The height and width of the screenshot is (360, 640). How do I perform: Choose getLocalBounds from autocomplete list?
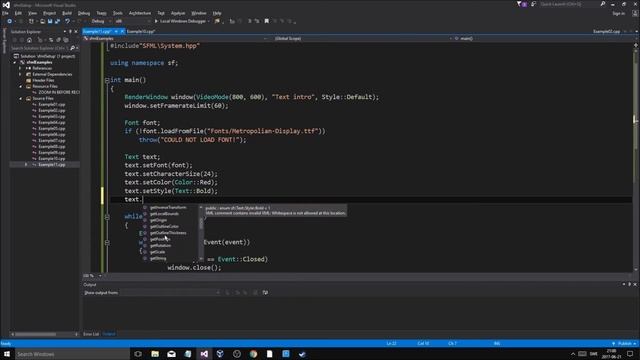164,214
